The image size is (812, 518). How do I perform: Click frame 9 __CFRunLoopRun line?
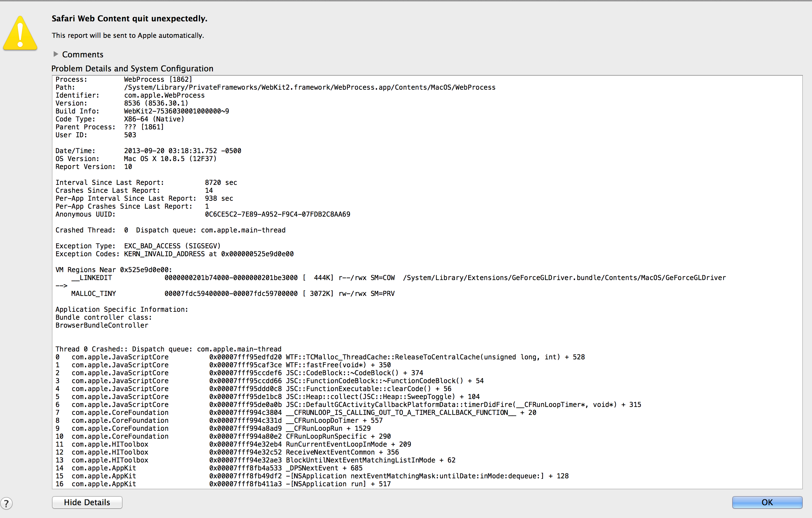[x=213, y=428]
